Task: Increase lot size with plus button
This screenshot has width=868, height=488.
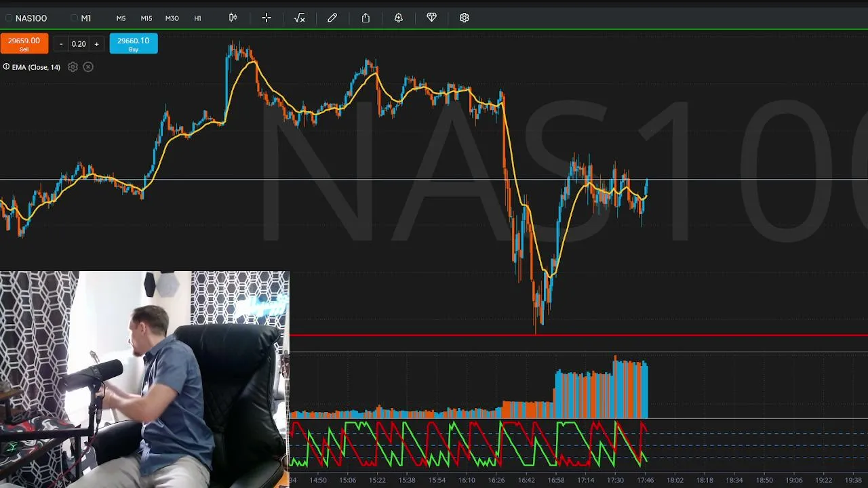Action: pos(96,44)
